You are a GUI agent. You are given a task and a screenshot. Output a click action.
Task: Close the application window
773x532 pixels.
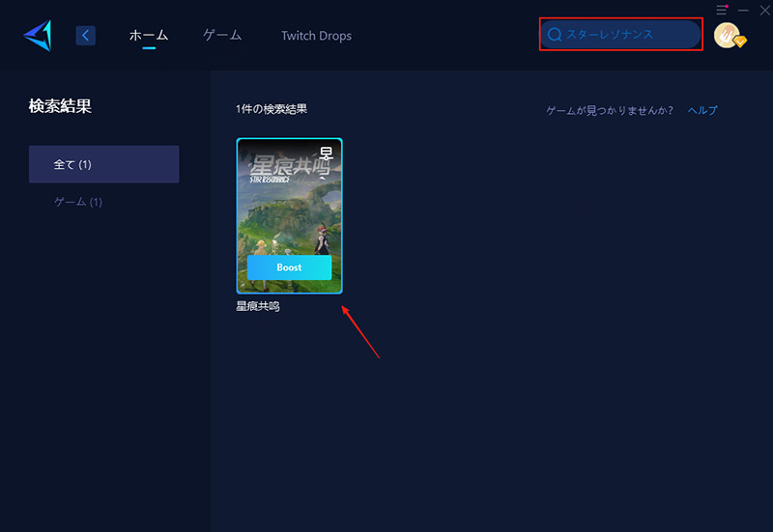click(764, 10)
